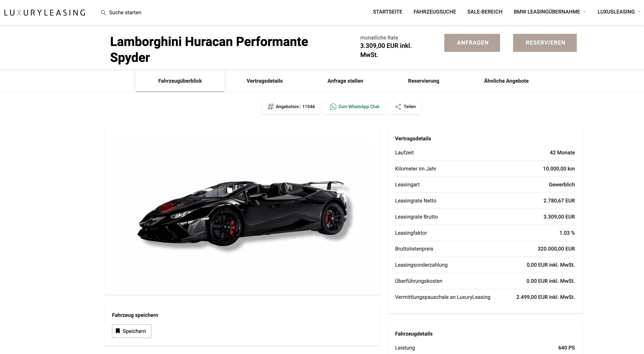The image size is (644, 354).
Task: Open the Startseite menu item
Action: point(388,12)
